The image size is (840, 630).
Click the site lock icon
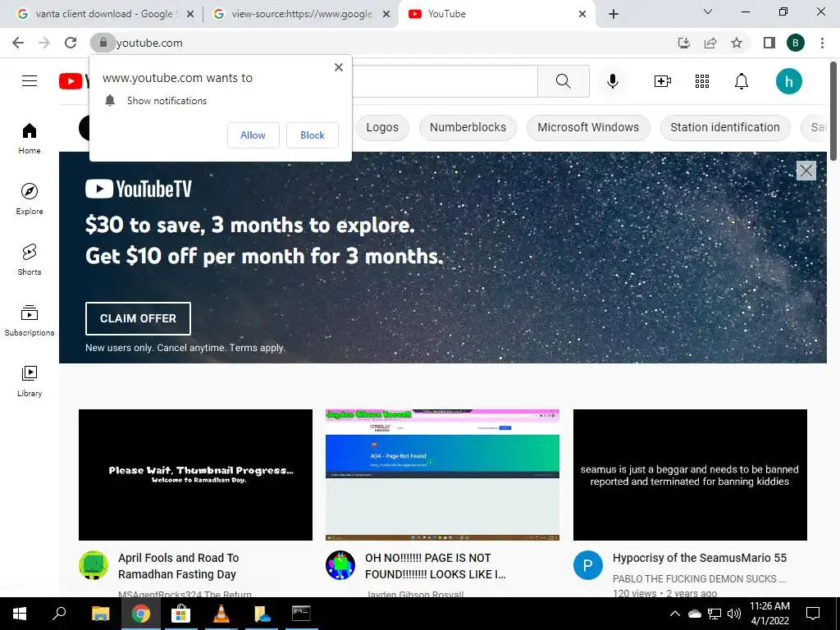pyautogui.click(x=103, y=43)
